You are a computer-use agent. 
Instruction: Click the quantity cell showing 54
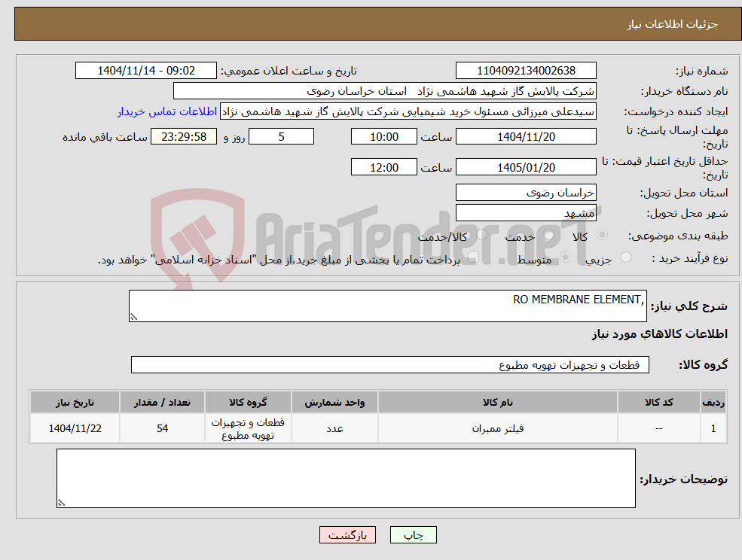pyautogui.click(x=162, y=428)
